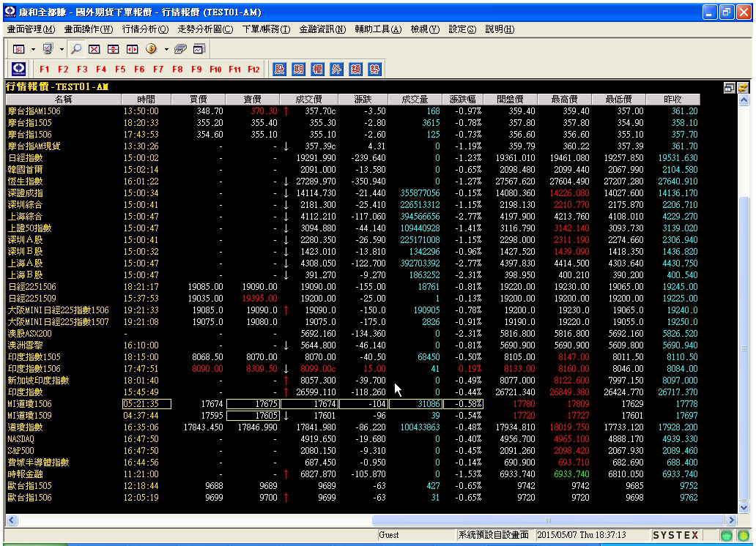Click the horizontal scrollbar left arrow
756x546 pixels.
pyautogui.click(x=12, y=520)
